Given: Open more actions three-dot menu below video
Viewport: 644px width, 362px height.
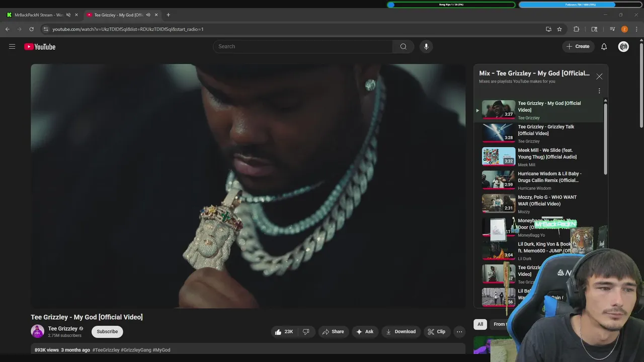Looking at the screenshot, I should 459,331.
